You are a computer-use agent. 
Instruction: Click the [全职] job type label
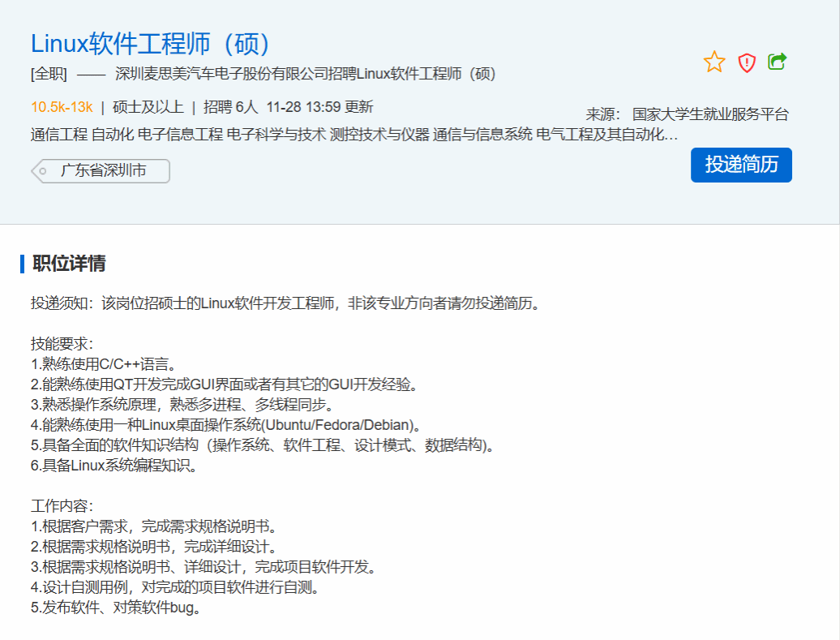pyautogui.click(x=49, y=74)
